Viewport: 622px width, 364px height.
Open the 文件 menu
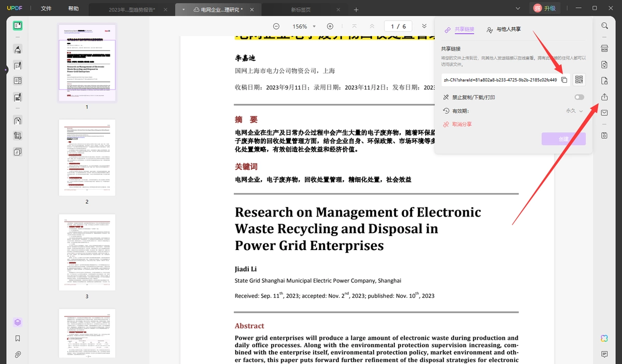46,9
